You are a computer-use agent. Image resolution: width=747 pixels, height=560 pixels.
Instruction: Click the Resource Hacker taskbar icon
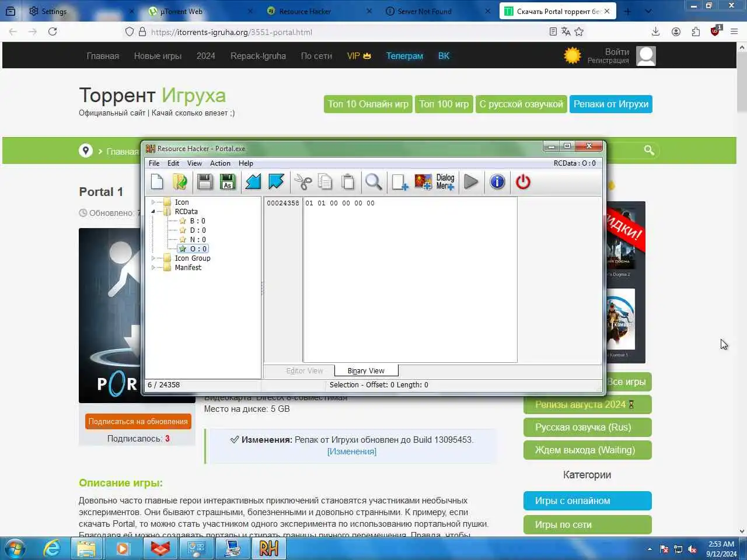coord(268,548)
